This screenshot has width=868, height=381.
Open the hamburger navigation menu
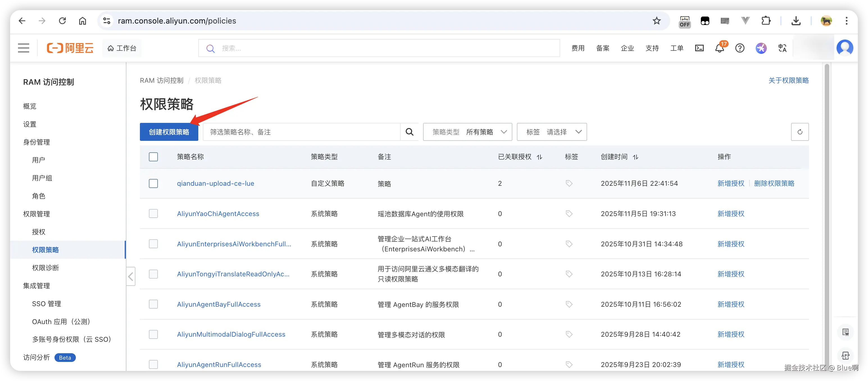24,48
